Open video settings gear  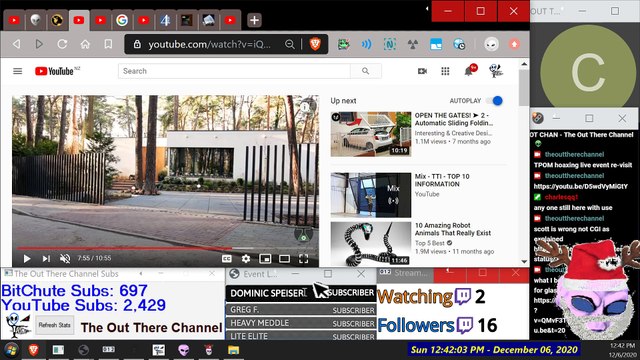[246, 259]
